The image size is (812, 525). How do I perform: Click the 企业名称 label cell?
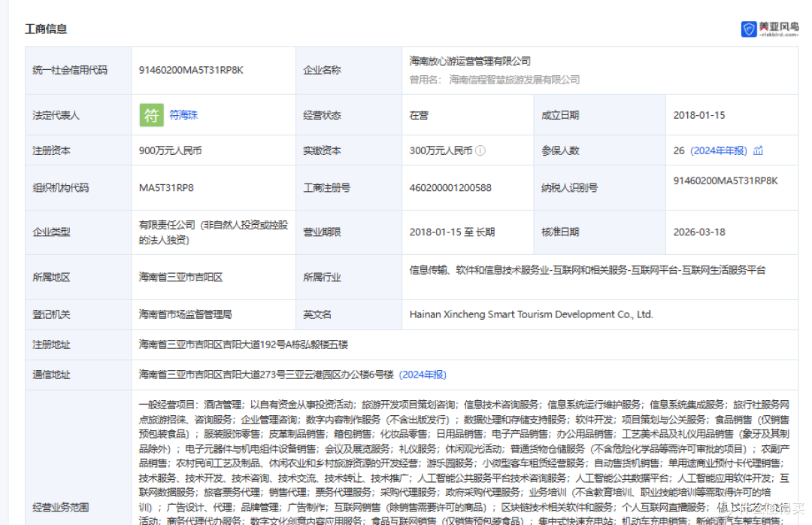click(x=349, y=70)
